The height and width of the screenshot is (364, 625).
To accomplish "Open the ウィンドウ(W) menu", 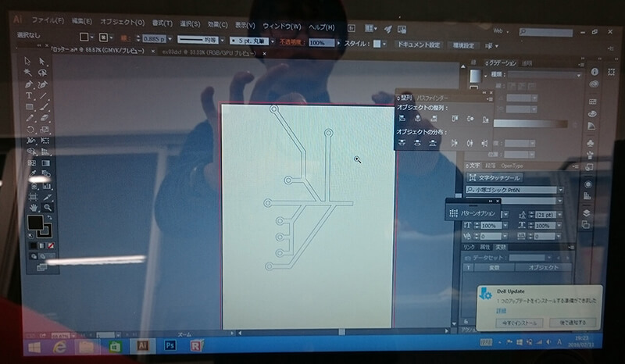I will 282,27.
